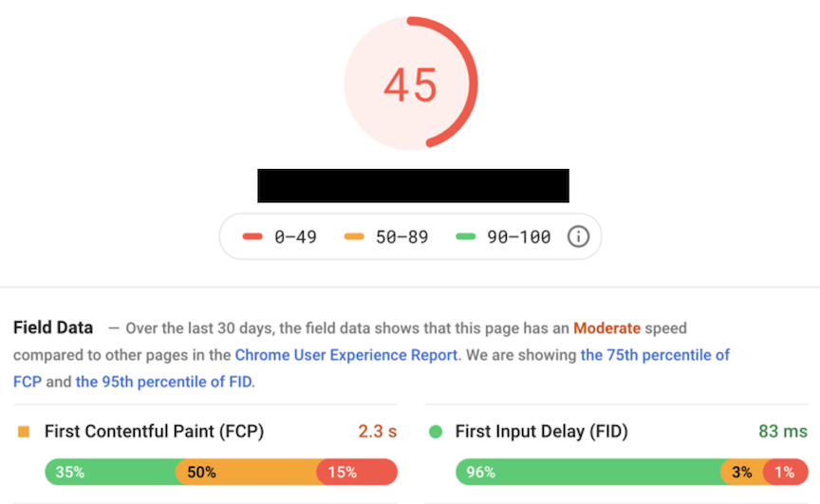Click the red 1% FID segment

[x=786, y=472]
